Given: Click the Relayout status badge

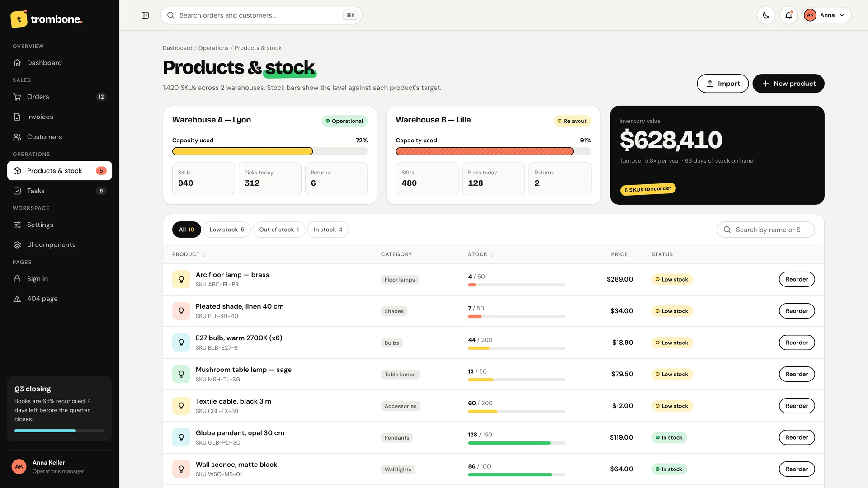Looking at the screenshot, I should click(572, 121).
